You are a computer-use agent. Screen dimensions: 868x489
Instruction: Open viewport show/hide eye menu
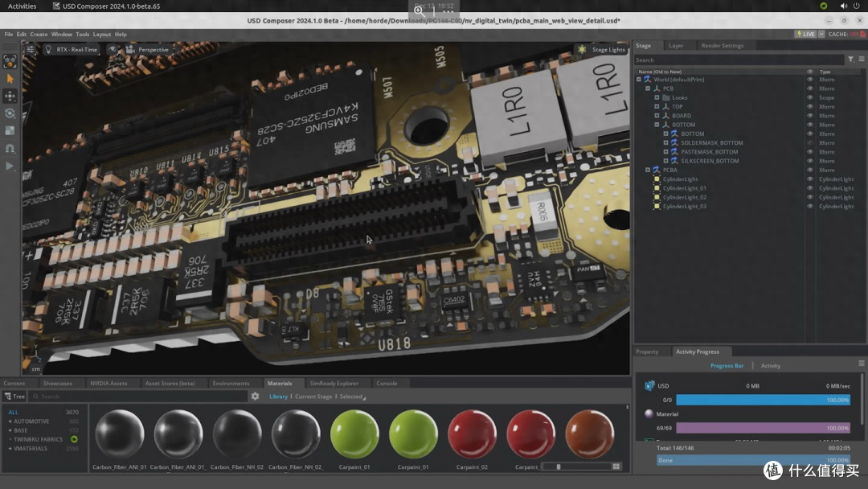pyautogui.click(x=113, y=49)
